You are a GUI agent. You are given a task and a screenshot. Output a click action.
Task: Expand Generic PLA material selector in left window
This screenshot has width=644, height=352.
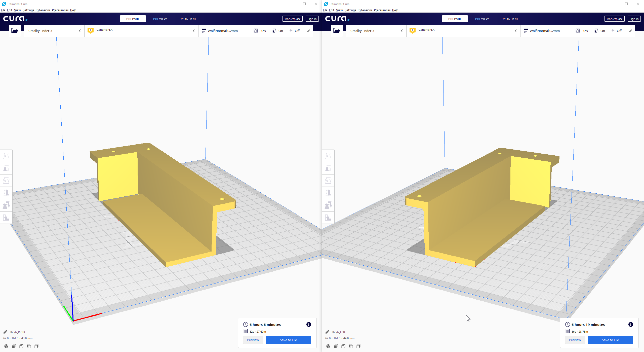(x=141, y=31)
